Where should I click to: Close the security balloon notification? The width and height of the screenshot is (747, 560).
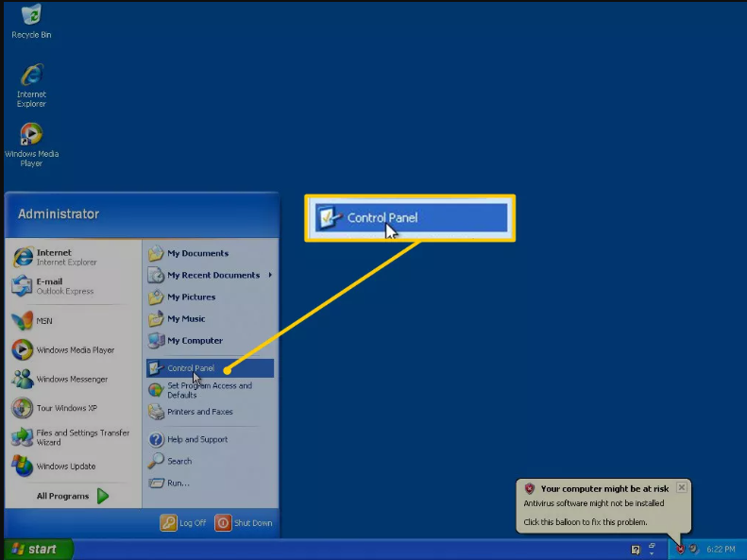(x=682, y=487)
